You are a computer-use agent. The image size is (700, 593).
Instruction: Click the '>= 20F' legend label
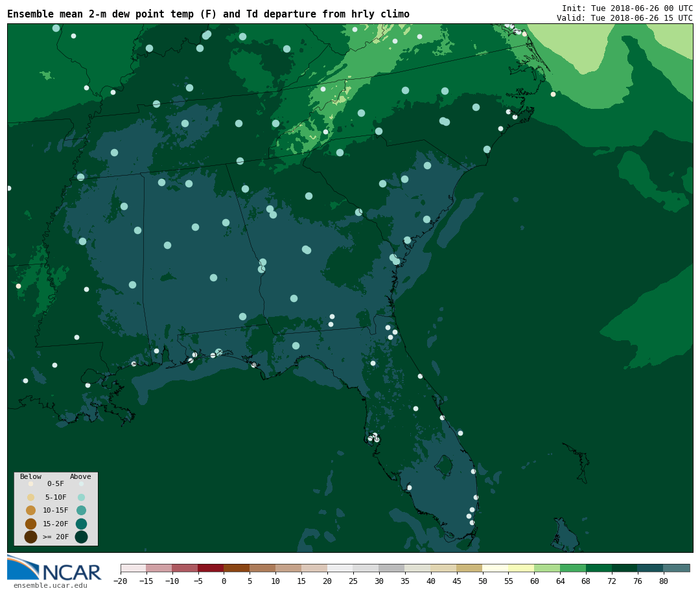click(55, 537)
